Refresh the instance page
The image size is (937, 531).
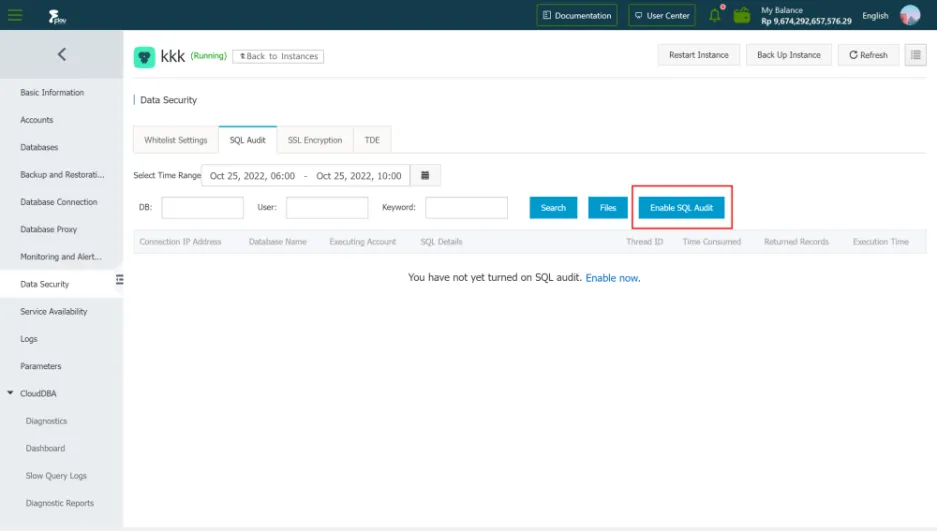868,55
